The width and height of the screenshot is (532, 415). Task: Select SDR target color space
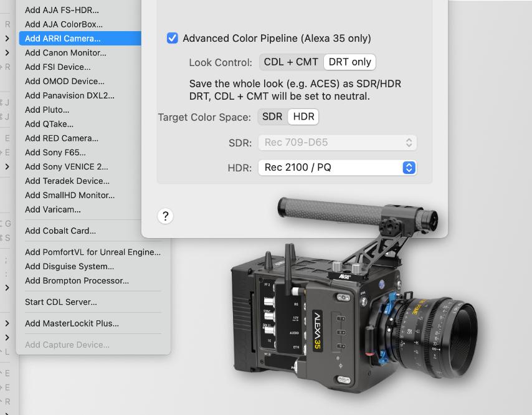coord(272,117)
